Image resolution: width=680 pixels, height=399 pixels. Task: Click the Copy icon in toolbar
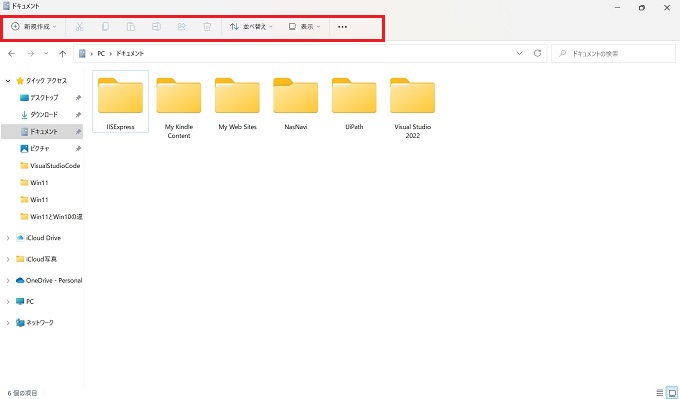(x=105, y=27)
